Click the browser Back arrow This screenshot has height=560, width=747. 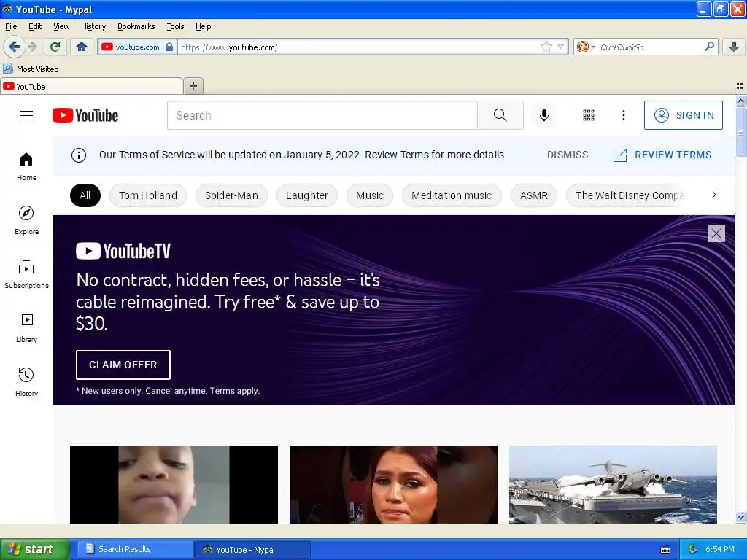pos(14,47)
